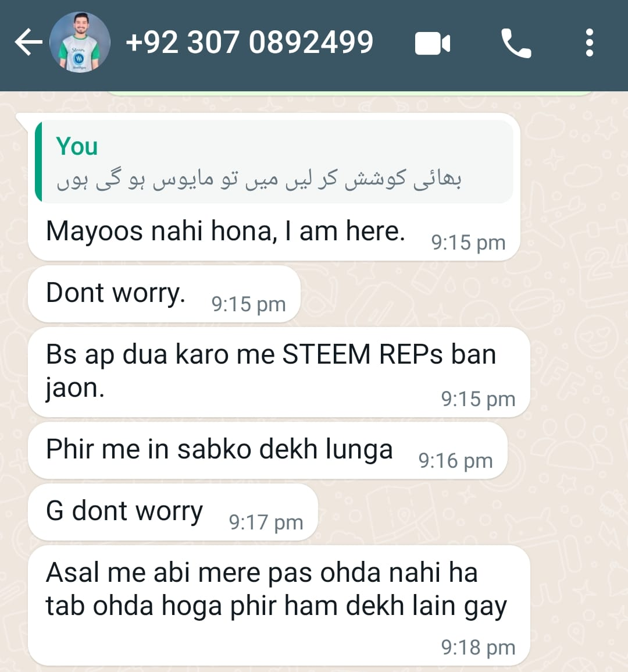Start a video call
The image size is (628, 672).
[432, 43]
